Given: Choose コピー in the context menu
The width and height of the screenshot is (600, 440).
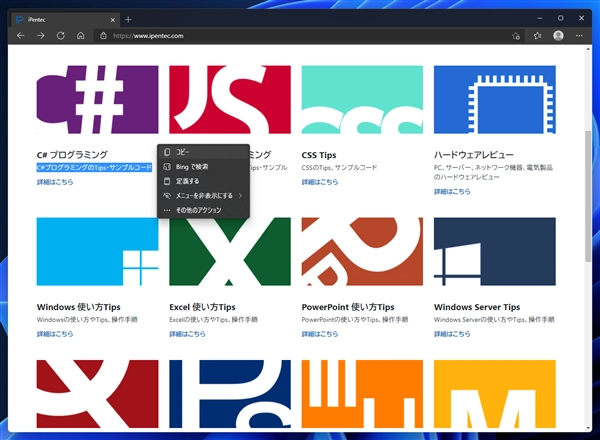Looking at the screenshot, I should (203, 152).
